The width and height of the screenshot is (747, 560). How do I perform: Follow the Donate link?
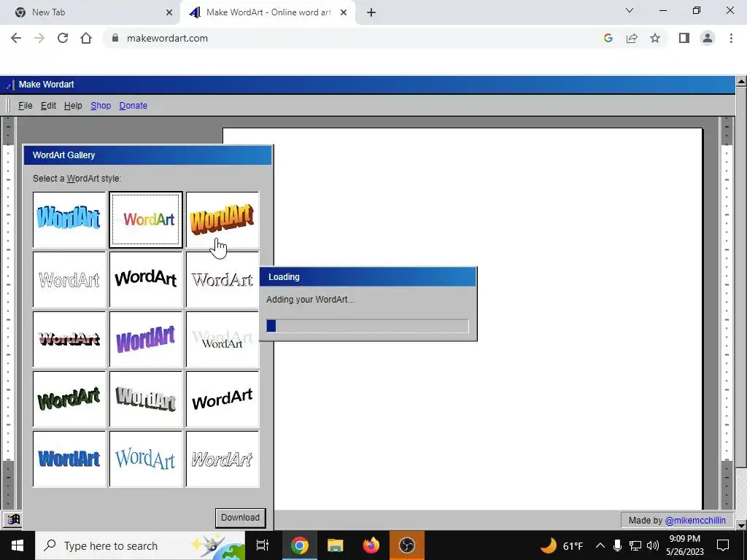coord(133,106)
